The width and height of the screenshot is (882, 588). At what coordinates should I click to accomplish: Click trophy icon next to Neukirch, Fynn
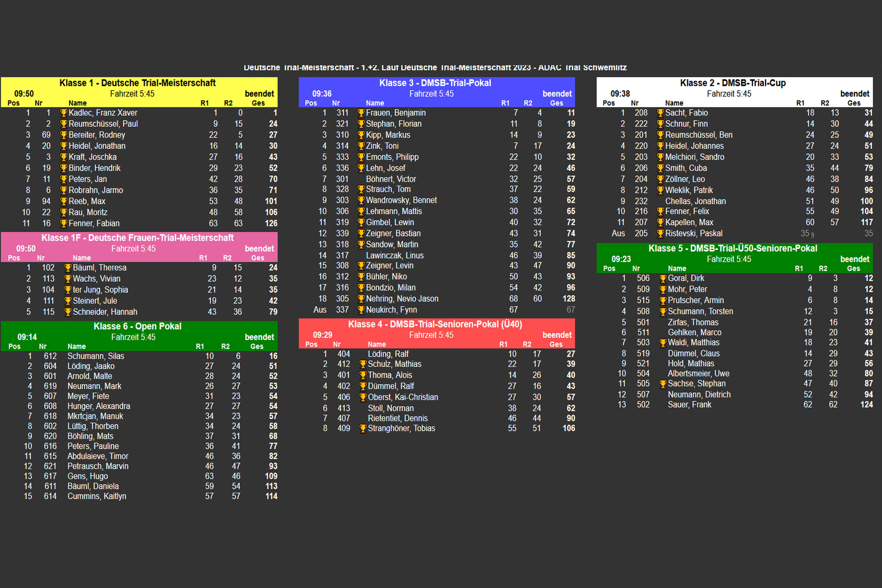click(x=361, y=310)
